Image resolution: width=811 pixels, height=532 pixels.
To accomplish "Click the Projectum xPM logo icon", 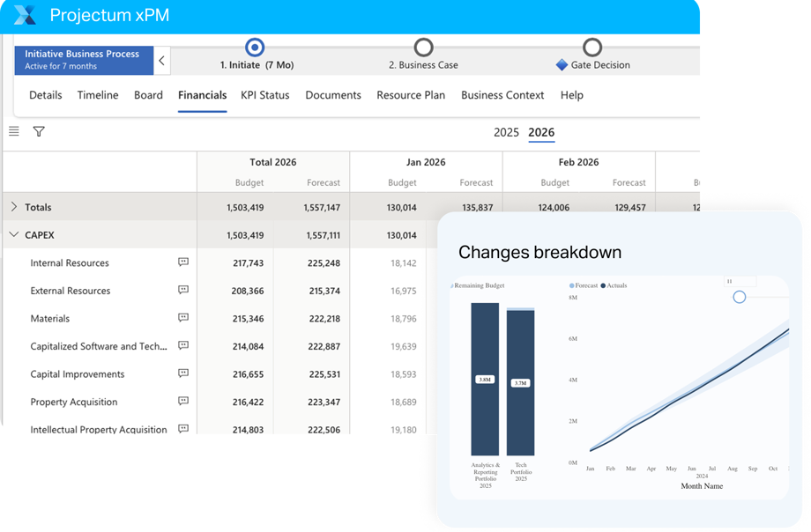I will (x=26, y=15).
